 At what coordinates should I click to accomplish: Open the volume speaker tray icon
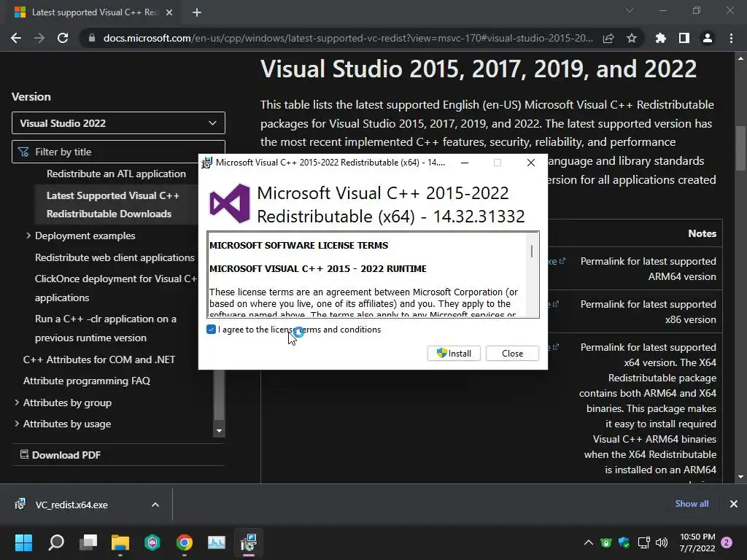click(662, 542)
